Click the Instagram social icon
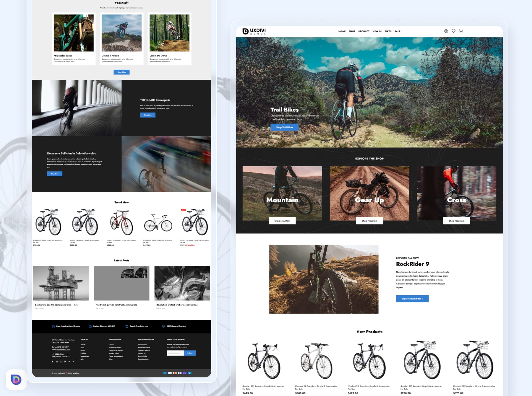This screenshot has height=396, width=532. (x=57, y=361)
